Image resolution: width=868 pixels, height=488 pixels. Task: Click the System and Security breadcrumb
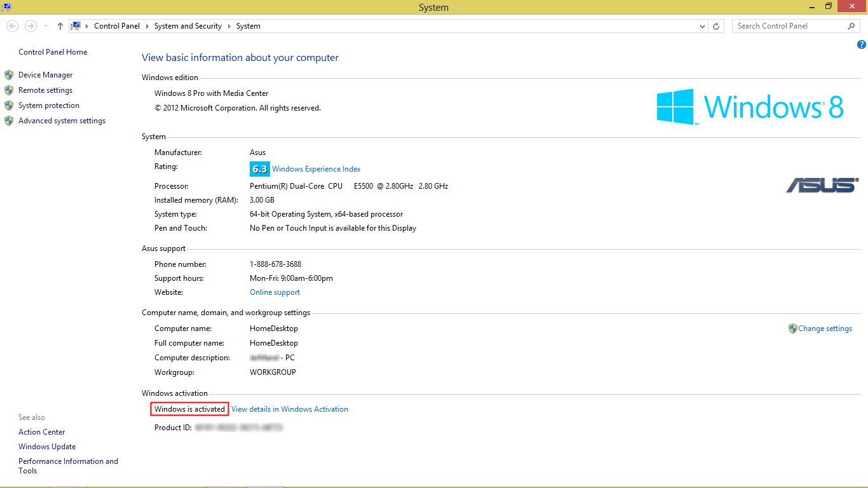point(188,26)
